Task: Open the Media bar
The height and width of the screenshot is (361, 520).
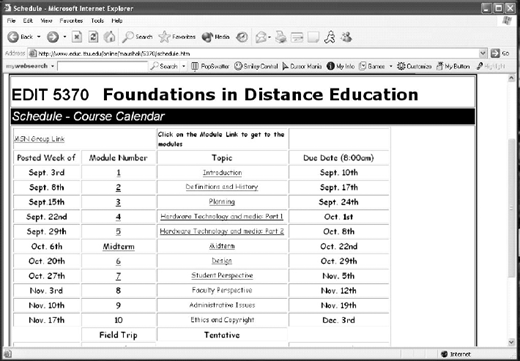Action: (x=216, y=37)
